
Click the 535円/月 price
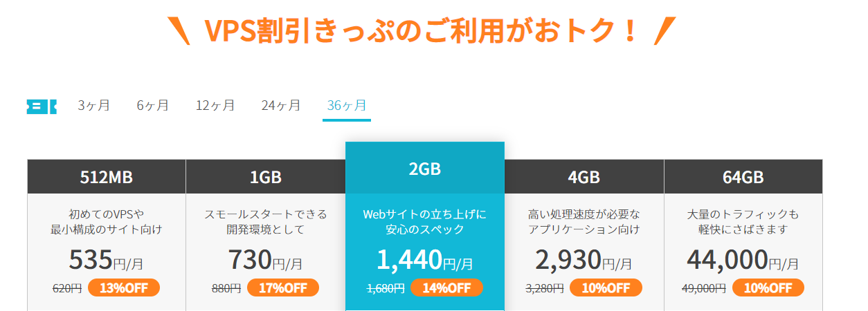pyautogui.click(x=107, y=260)
